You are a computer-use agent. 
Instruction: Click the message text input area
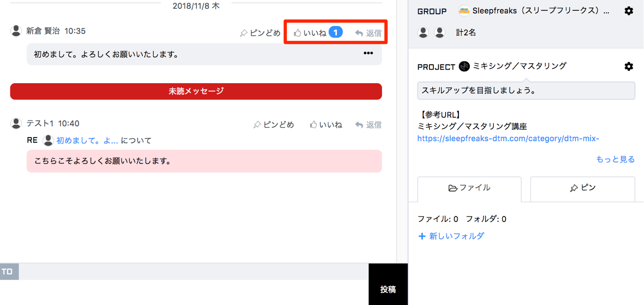[184, 292]
